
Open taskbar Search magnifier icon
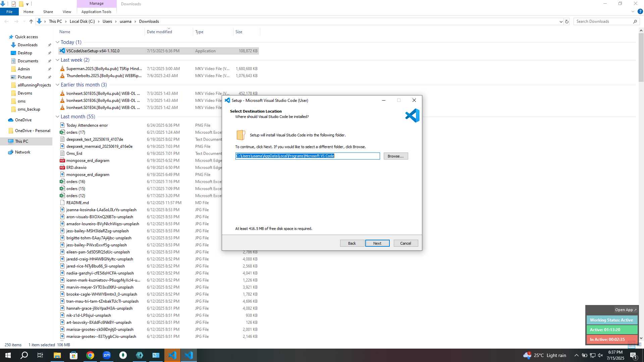pyautogui.click(x=24, y=355)
